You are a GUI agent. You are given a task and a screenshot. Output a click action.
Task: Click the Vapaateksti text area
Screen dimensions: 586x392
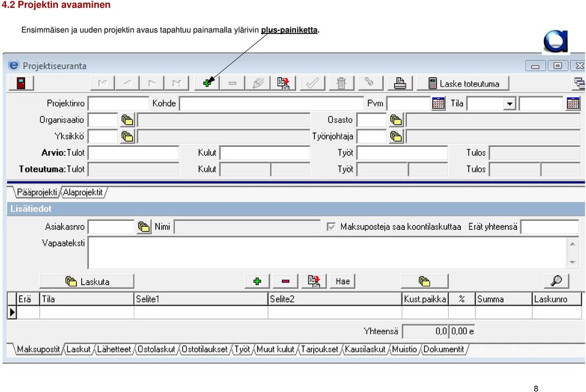tap(328, 252)
